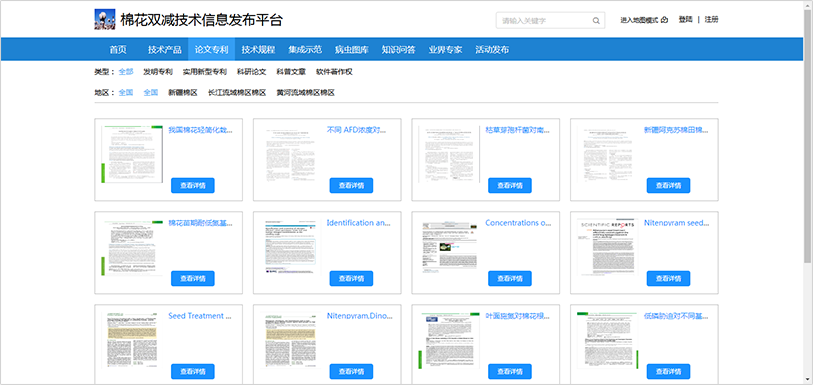Filter by type 科研论文

tap(251, 72)
